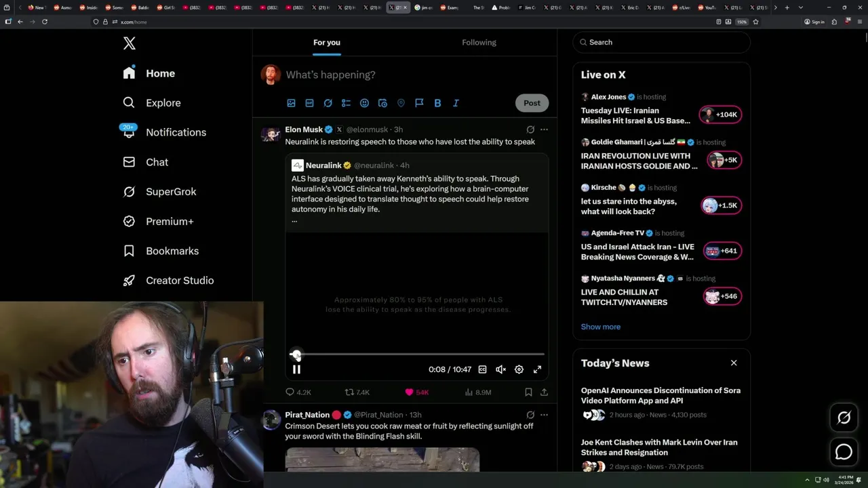This screenshot has height=488, width=868.
Task: Join Kirsche live with +1.5K
Action: point(721,205)
